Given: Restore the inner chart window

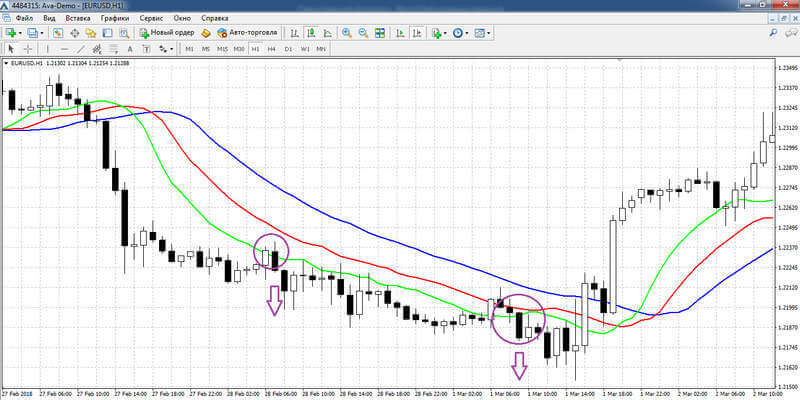Looking at the screenshot, I should [785, 18].
